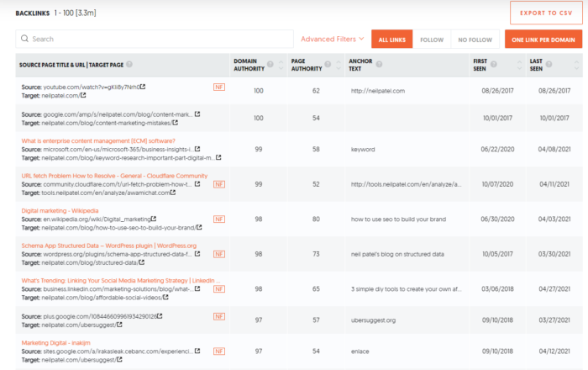This screenshot has height=370, width=588.
Task: Select the All Links tab
Action: (392, 39)
